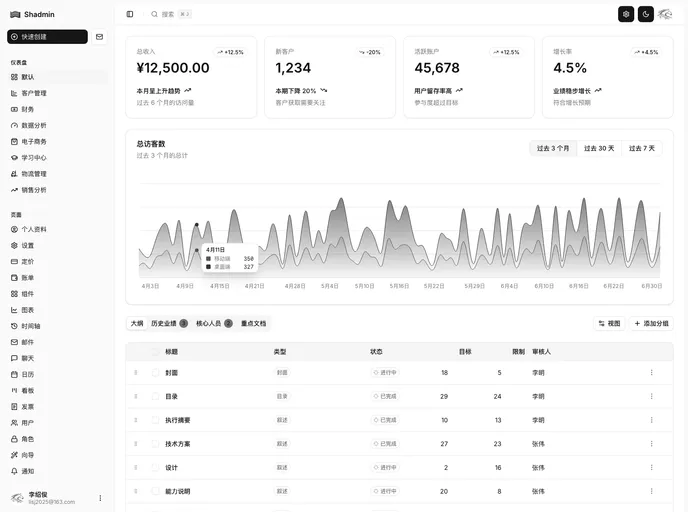This screenshot has width=688, height=512.
Task: Tick the select-all checkbox in table header
Action: click(x=156, y=352)
